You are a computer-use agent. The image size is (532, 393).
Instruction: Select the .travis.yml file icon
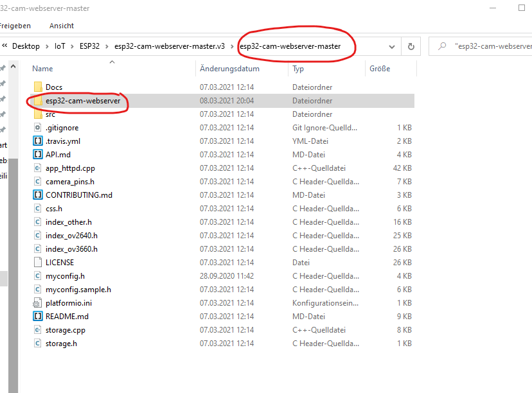pyautogui.click(x=38, y=141)
